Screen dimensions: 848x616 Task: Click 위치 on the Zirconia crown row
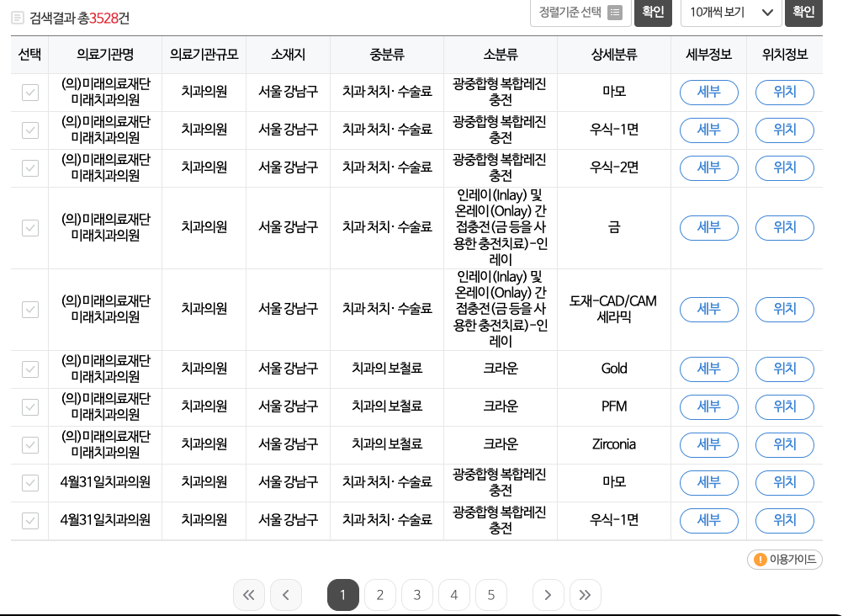[x=784, y=445]
